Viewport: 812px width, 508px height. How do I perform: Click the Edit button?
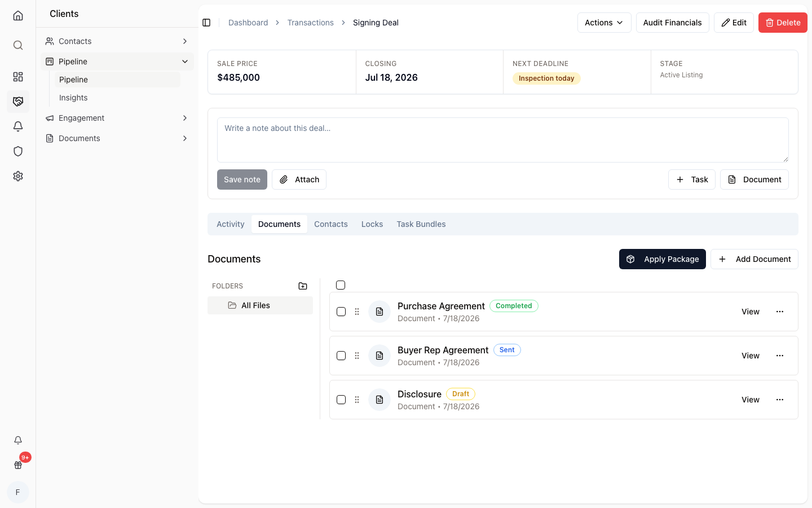pyautogui.click(x=734, y=23)
